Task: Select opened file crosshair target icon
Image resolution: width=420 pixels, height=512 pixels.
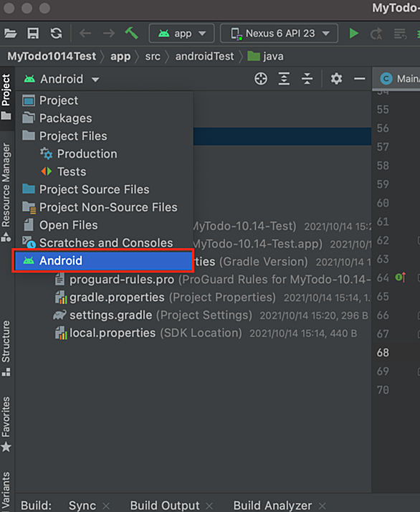Action: click(261, 79)
